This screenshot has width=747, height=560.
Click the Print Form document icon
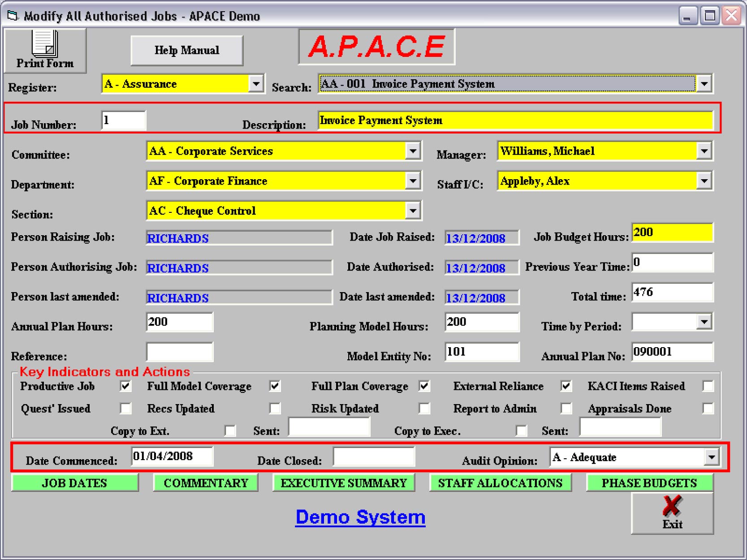44,43
